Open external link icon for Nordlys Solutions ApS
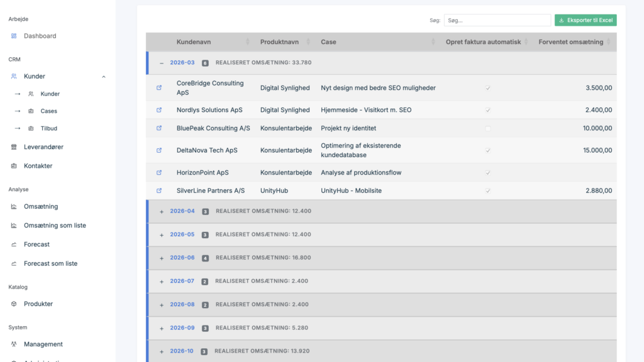Screen dimensions: 644x362 (159, 110)
